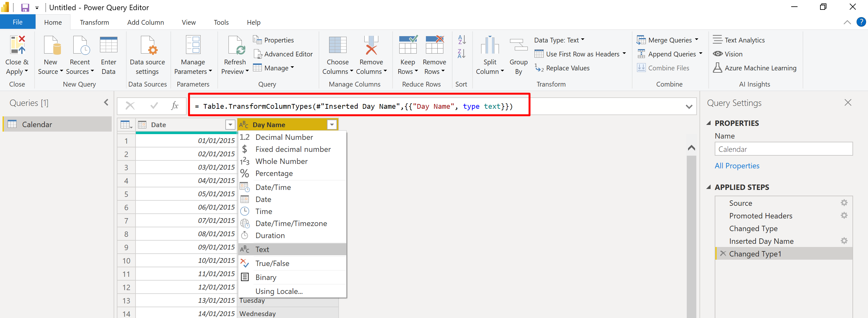This screenshot has height=318, width=868.
Task: Click the save icon in title bar
Action: pos(25,7)
